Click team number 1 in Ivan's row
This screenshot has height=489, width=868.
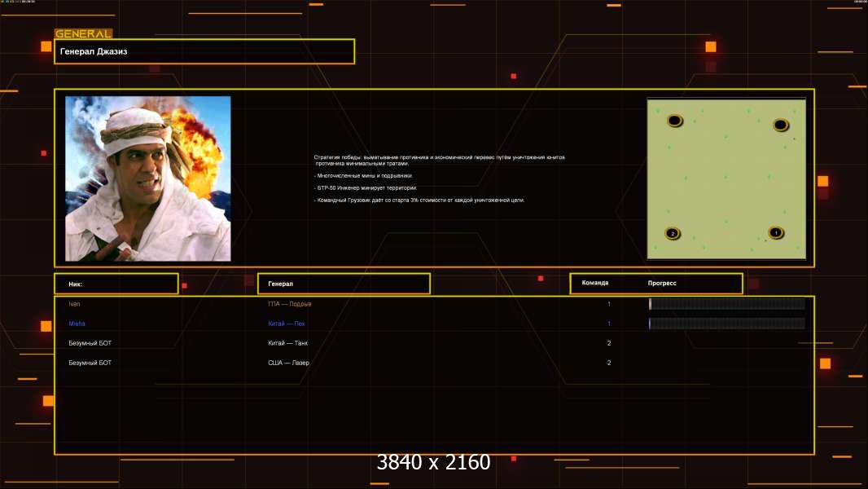point(609,304)
